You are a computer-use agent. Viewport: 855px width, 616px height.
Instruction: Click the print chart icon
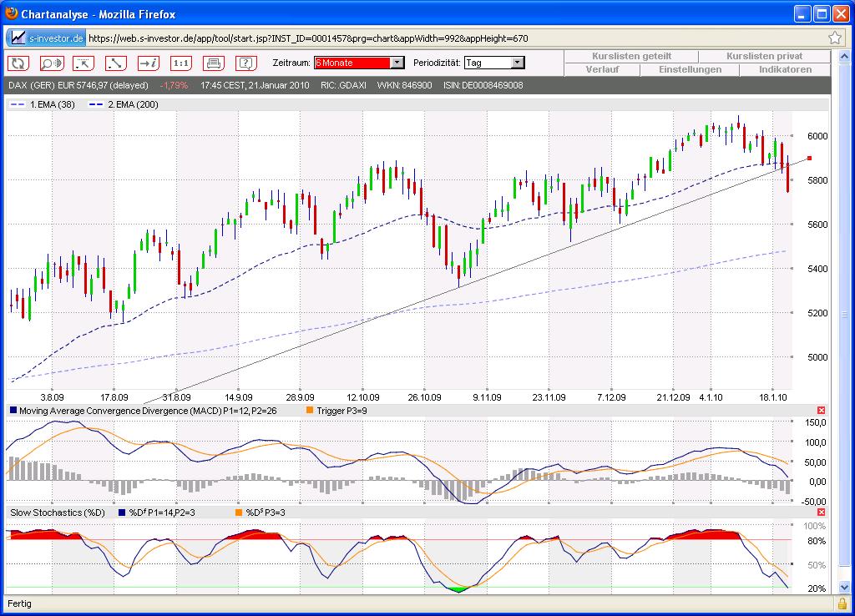(214, 63)
